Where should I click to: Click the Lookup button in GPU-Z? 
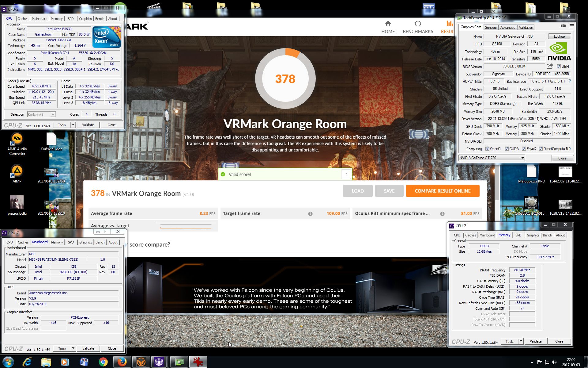pos(559,36)
